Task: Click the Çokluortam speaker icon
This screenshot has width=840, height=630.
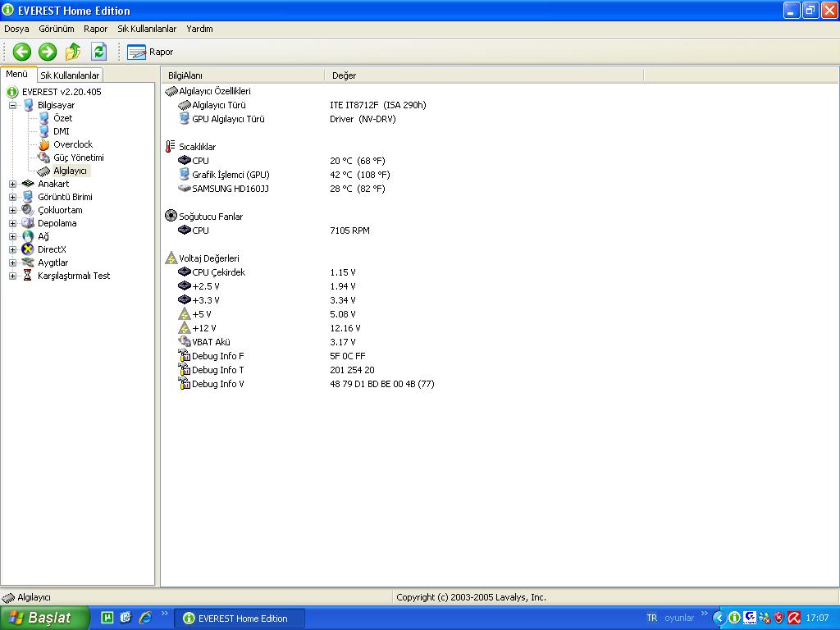Action: [x=28, y=210]
